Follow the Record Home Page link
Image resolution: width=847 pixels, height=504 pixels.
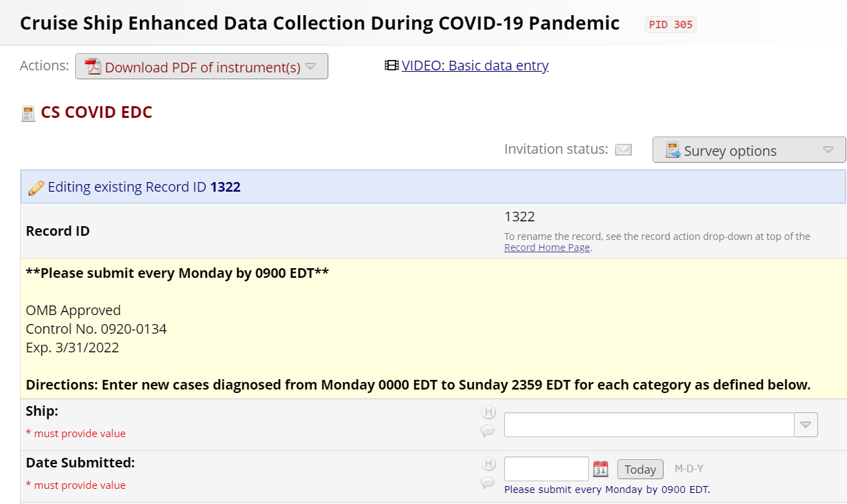coord(547,248)
